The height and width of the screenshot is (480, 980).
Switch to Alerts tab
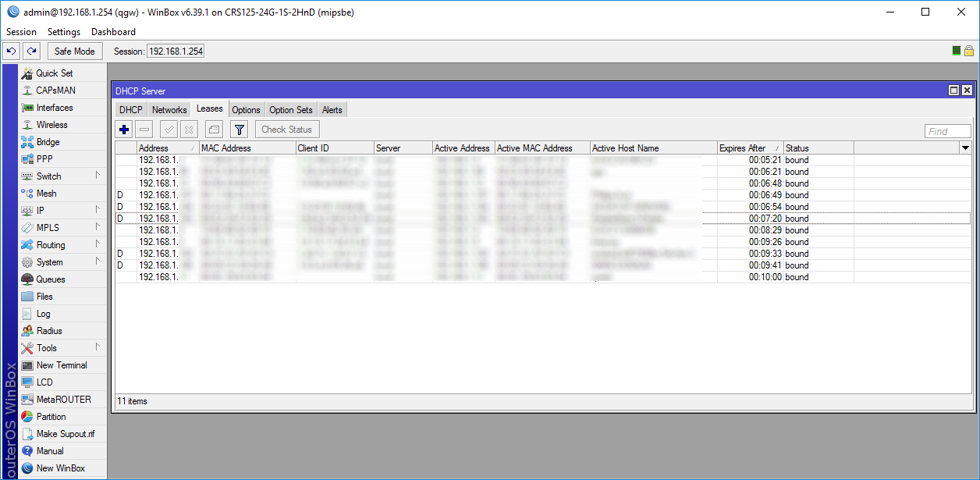332,110
